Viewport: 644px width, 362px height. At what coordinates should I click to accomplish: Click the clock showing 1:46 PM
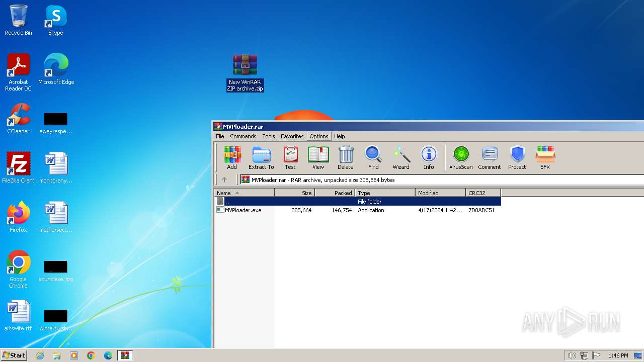pos(618,355)
